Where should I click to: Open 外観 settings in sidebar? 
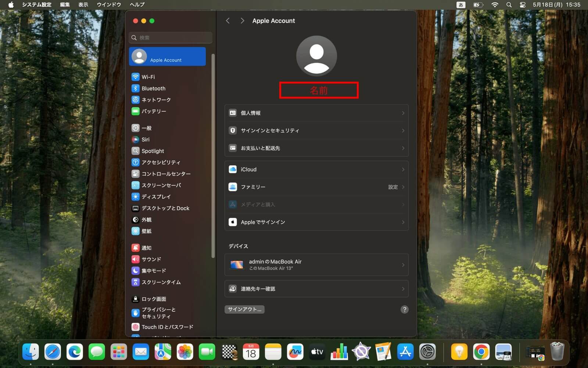(168, 220)
